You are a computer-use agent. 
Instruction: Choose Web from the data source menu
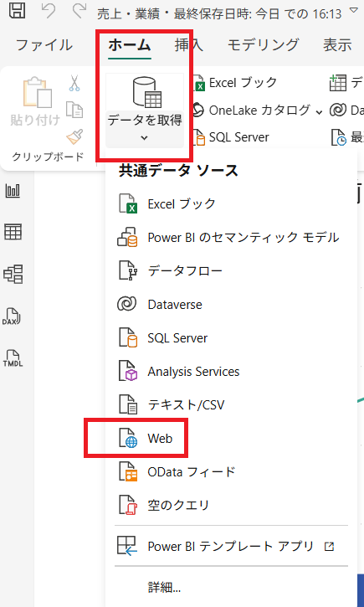point(231,439)
